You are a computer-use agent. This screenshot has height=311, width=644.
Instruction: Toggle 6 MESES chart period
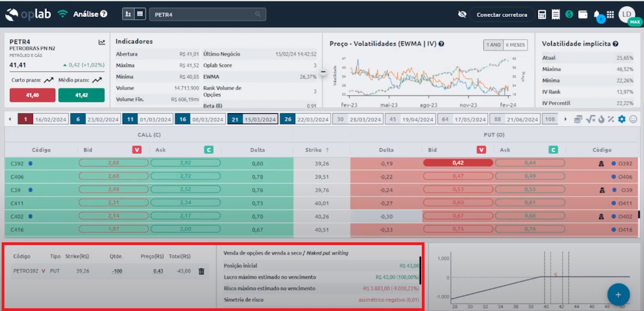click(515, 45)
